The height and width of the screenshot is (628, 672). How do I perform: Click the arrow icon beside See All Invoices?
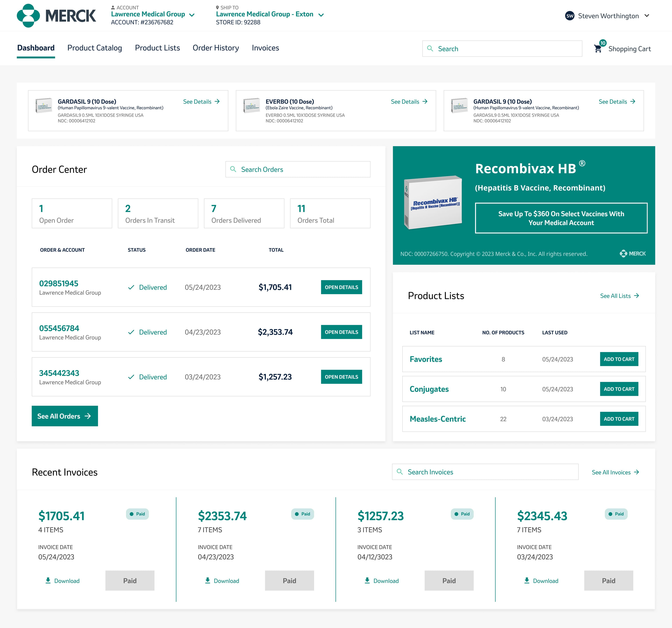636,472
